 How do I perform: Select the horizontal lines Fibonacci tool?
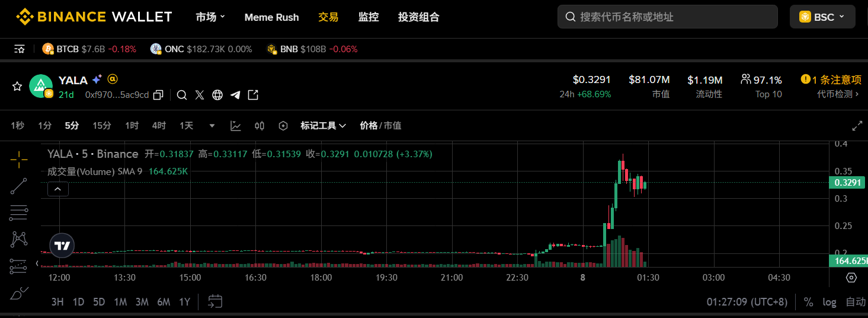pos(19,212)
